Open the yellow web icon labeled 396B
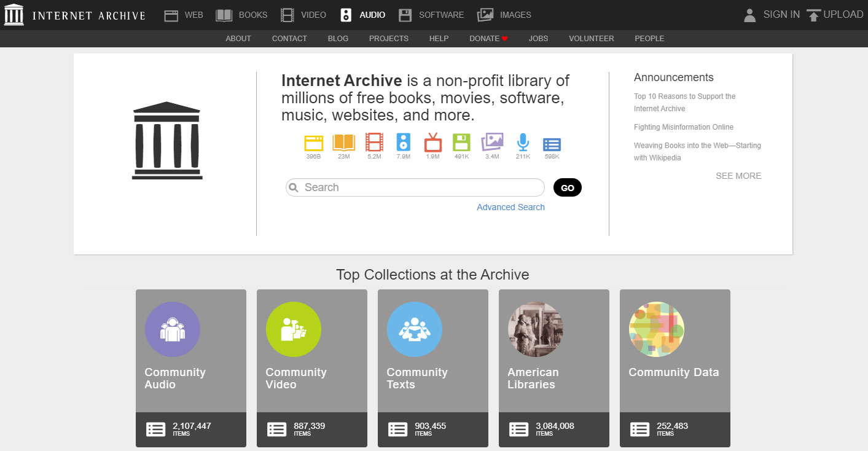The image size is (868, 451). 313,143
